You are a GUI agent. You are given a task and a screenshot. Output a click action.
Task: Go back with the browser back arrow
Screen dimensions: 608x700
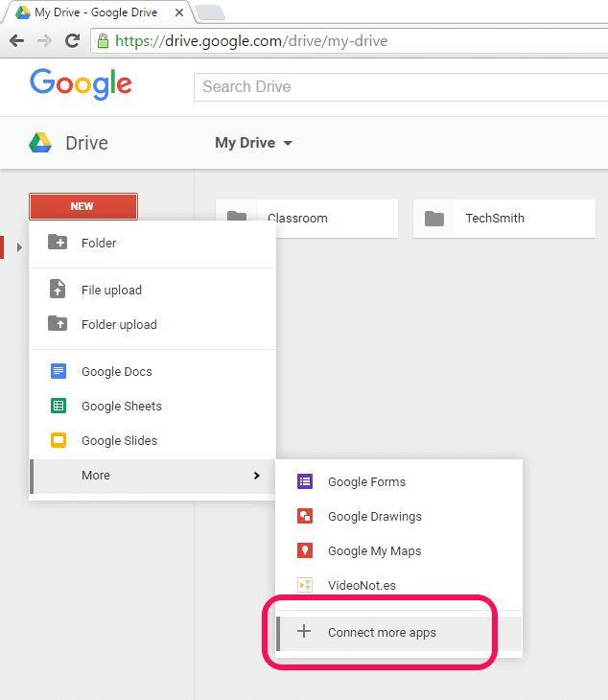click(17, 41)
